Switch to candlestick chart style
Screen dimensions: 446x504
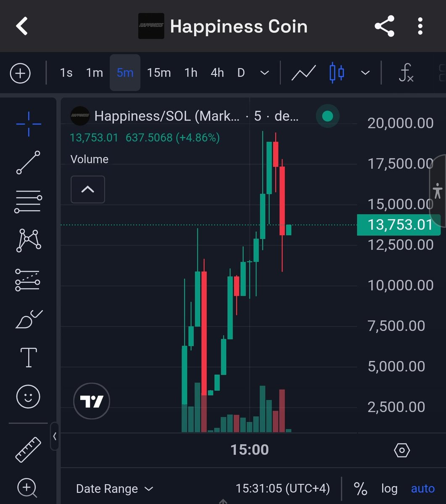pyautogui.click(x=337, y=73)
